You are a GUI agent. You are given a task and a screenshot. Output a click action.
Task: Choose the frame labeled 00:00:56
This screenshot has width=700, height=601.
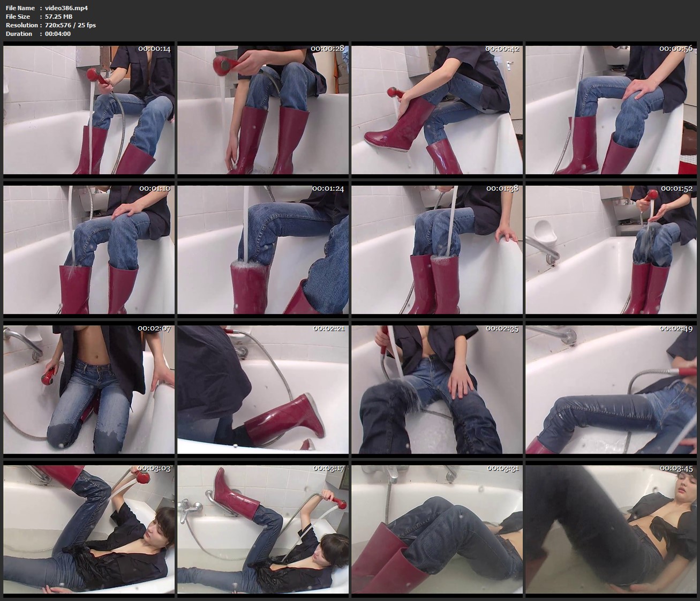click(x=611, y=110)
